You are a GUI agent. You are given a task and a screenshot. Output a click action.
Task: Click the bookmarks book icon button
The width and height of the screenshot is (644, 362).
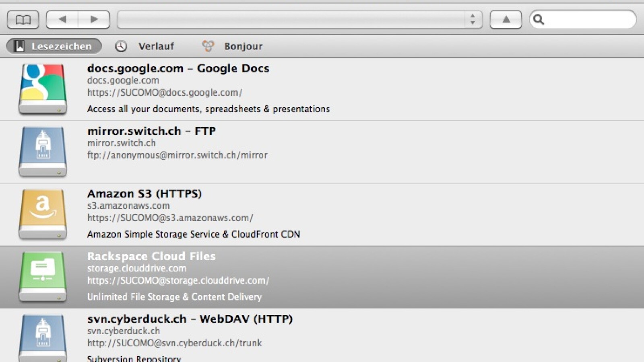pos(23,19)
